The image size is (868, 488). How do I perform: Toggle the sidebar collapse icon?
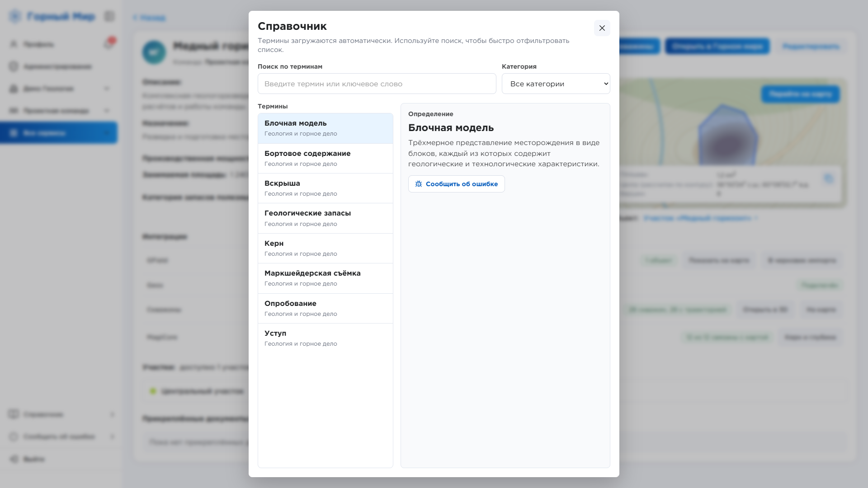pyautogui.click(x=109, y=17)
